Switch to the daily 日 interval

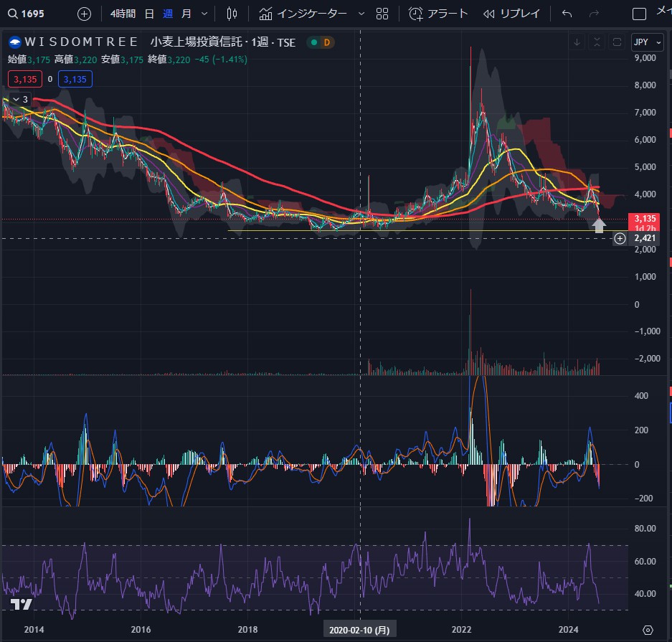[148, 14]
